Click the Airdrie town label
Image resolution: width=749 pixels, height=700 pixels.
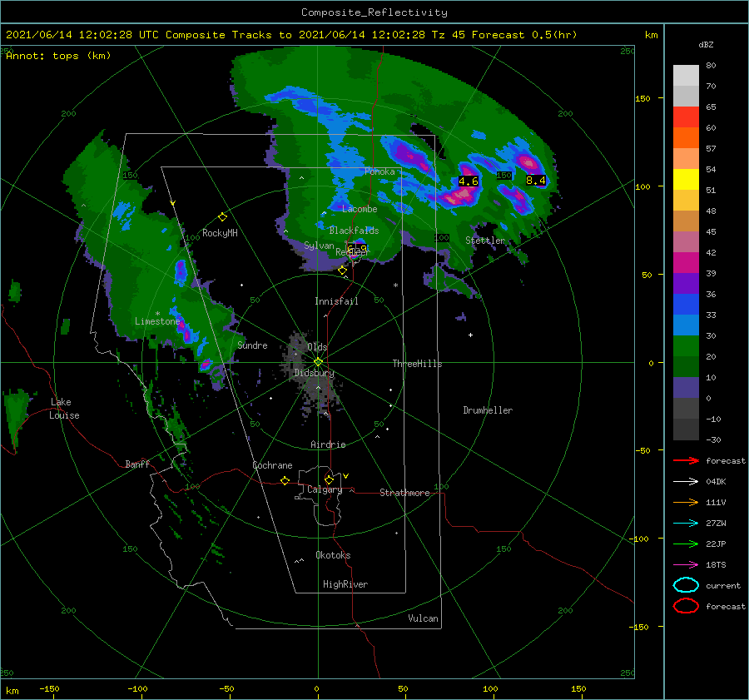click(x=328, y=444)
